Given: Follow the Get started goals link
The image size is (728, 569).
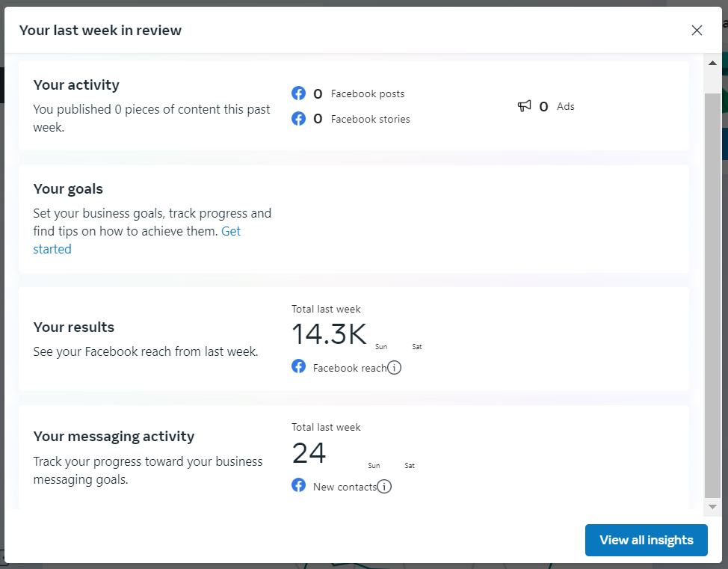Looking at the screenshot, I should [x=137, y=240].
